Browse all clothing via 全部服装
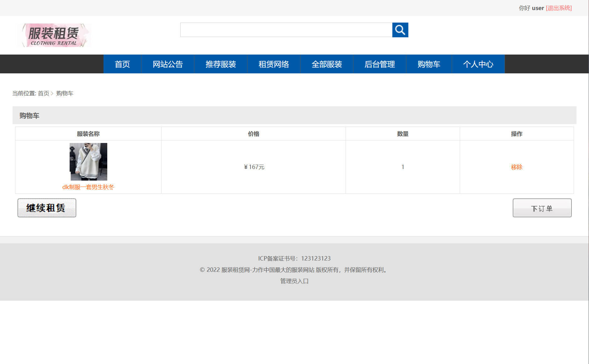The height and width of the screenshot is (364, 589). 327,64
